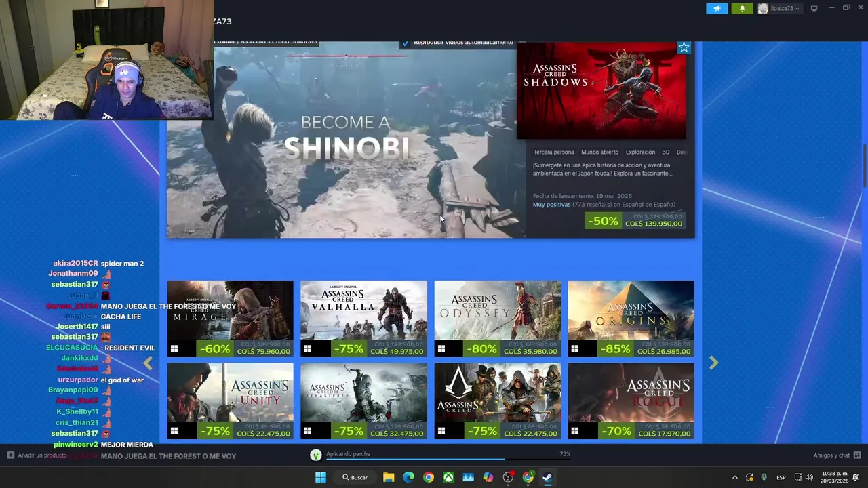Viewport: 868px width, 488px height.
Task: Open Steam notifications bell
Action: (x=742, y=9)
